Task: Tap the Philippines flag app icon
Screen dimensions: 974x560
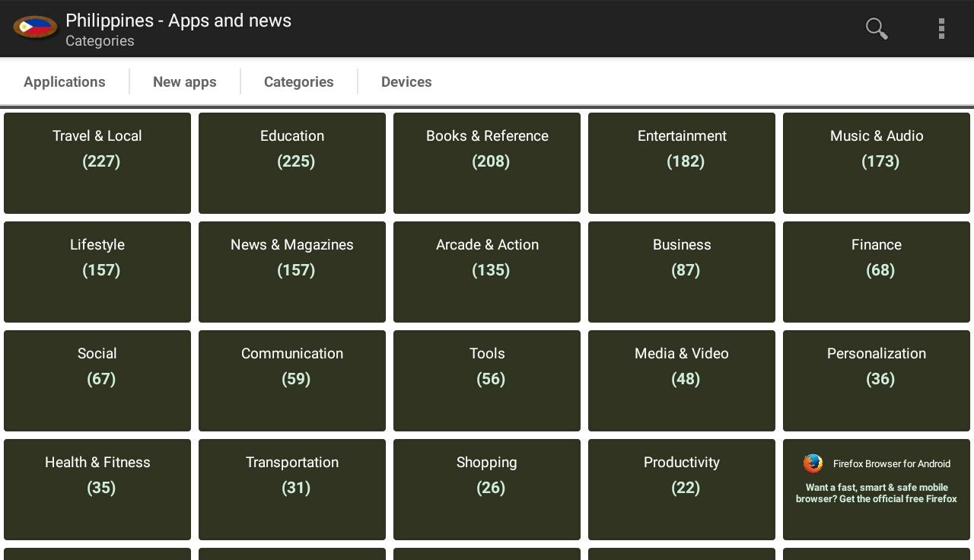Action: [x=35, y=28]
